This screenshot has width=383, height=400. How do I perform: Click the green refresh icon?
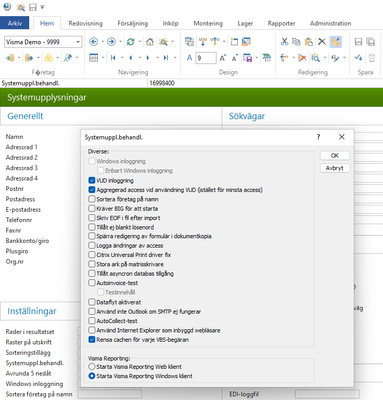131,42
